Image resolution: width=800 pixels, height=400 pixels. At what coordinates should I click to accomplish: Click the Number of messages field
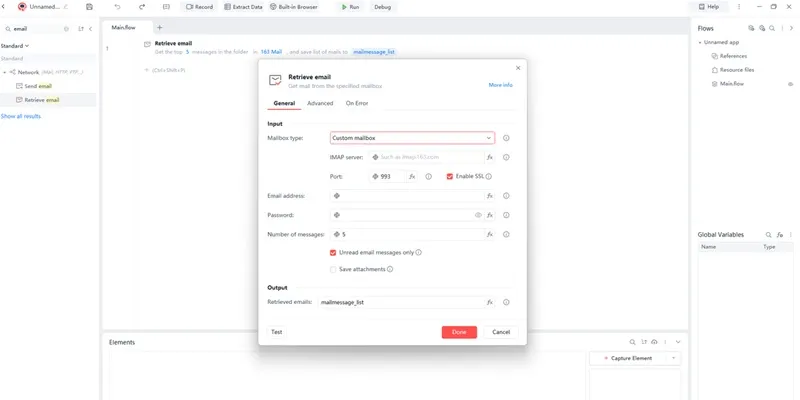point(407,235)
